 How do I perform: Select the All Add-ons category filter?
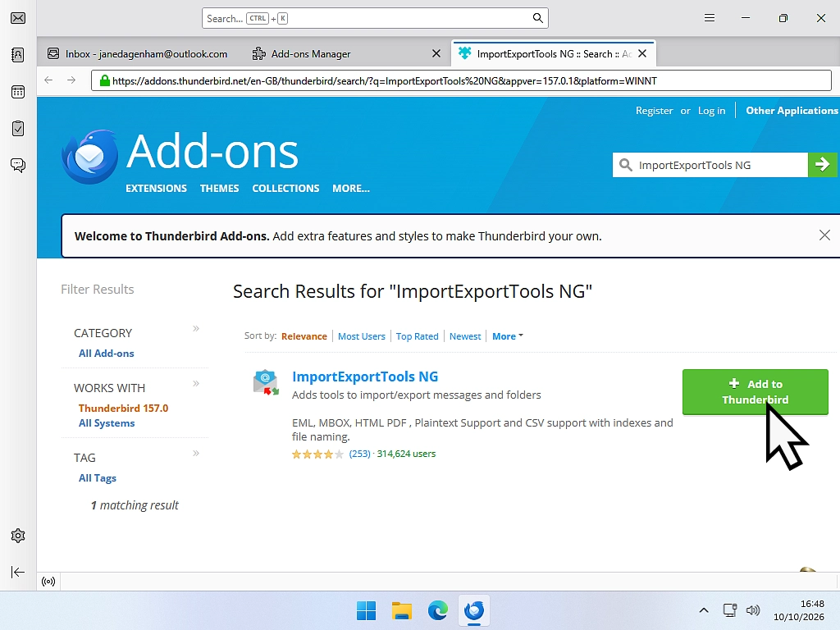106,354
